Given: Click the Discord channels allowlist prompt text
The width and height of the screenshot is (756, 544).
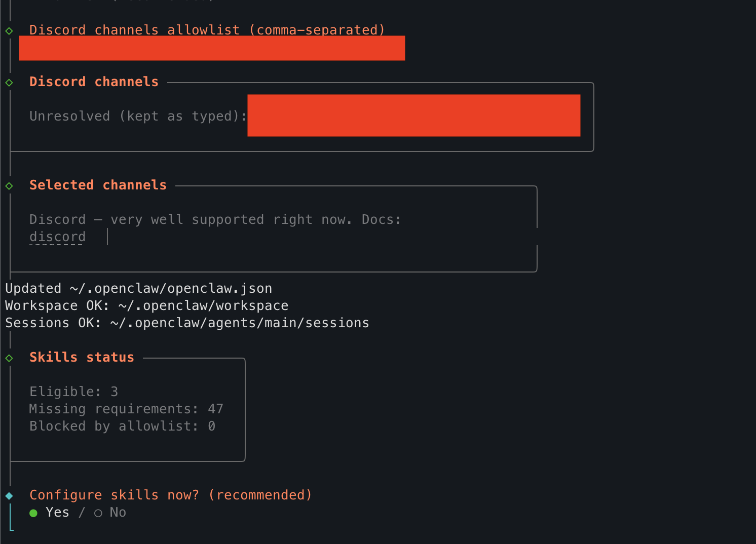Looking at the screenshot, I should point(207,30).
